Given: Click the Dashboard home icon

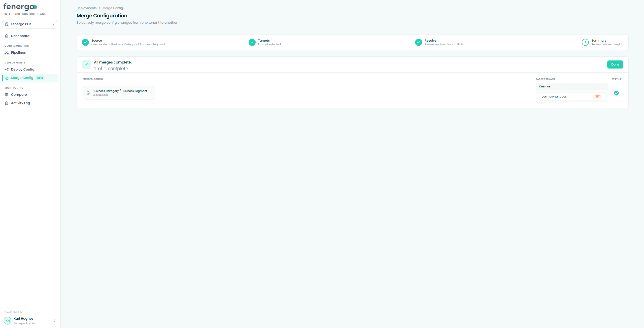Looking at the screenshot, I should tap(7, 36).
